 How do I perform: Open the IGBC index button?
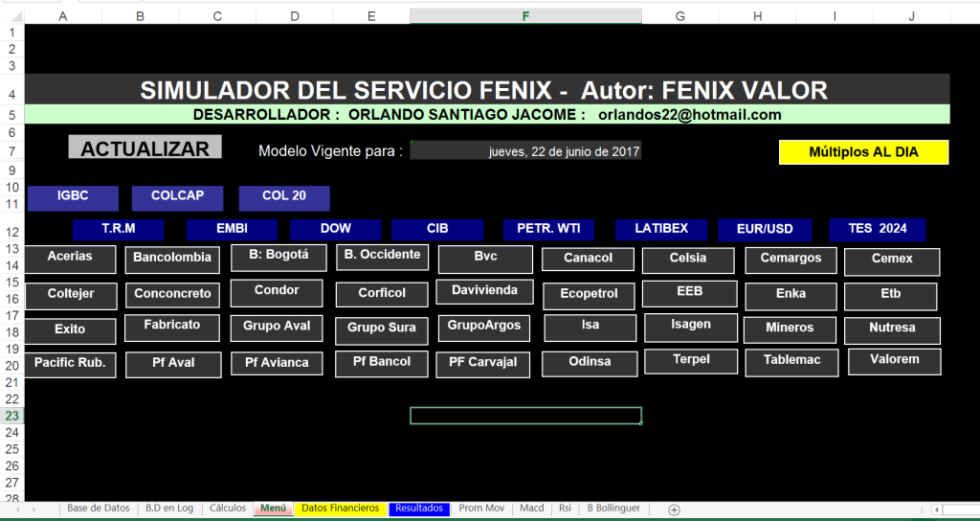click(73, 196)
